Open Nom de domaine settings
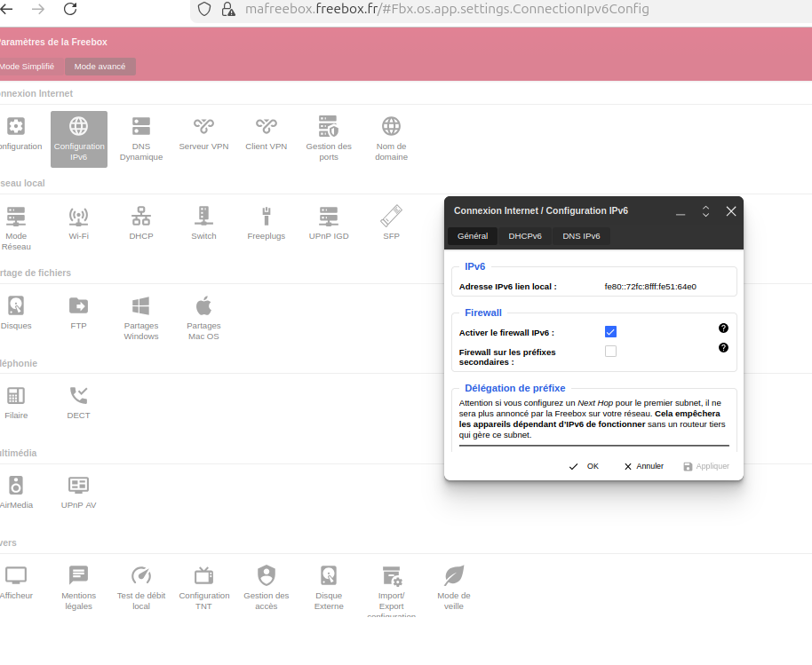Viewport: 812px width, 665px height. [x=391, y=139]
